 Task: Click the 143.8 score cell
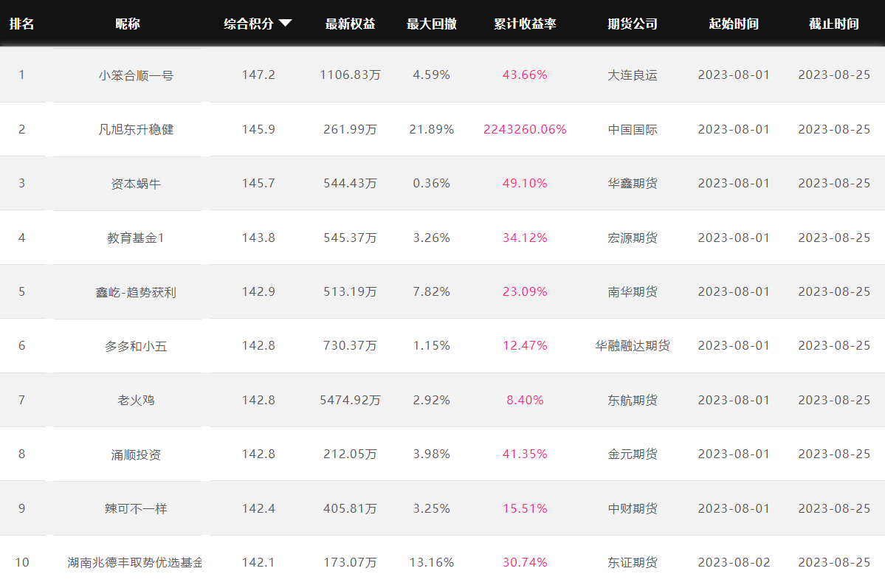point(258,238)
